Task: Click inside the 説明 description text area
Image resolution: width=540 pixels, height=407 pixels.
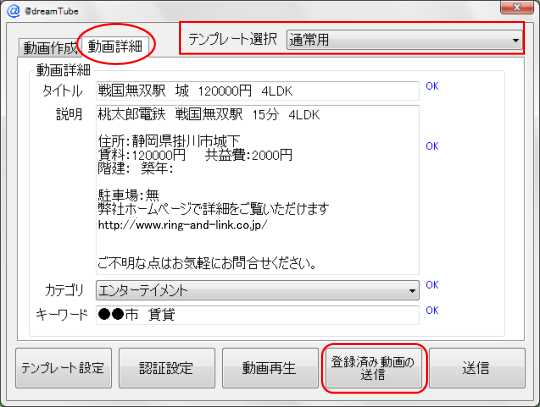Action: point(258,190)
